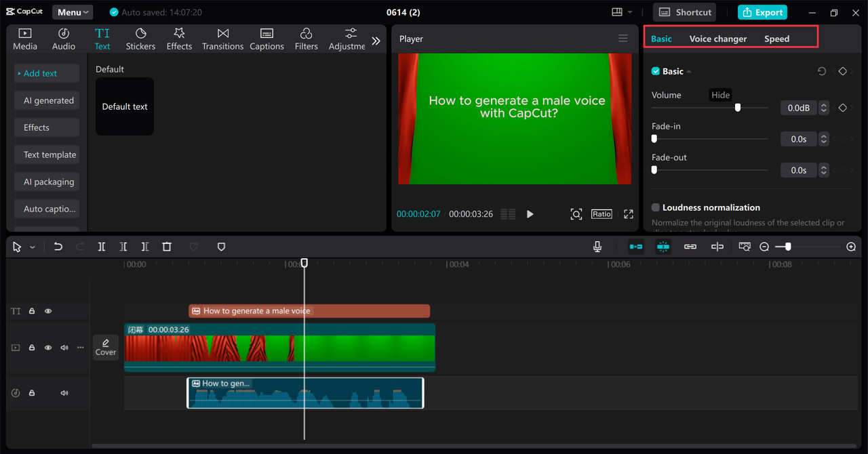Switch to the Voice changer tab

(x=718, y=39)
